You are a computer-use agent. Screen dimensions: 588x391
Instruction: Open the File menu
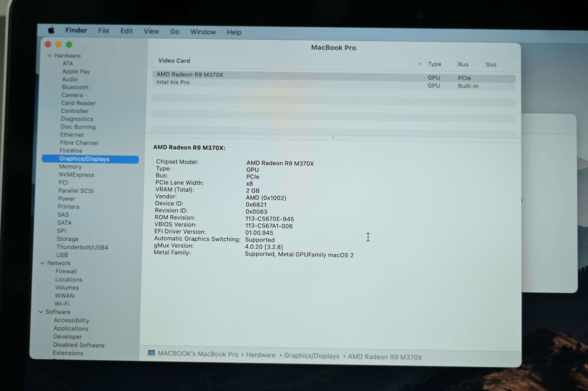[x=104, y=31]
